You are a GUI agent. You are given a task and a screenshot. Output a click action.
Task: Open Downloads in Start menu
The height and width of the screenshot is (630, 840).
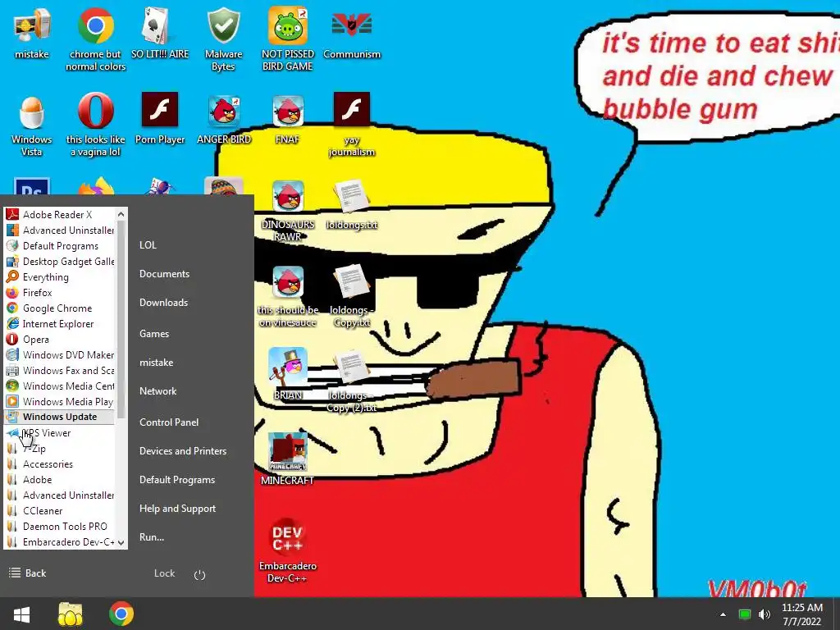pyautogui.click(x=163, y=303)
